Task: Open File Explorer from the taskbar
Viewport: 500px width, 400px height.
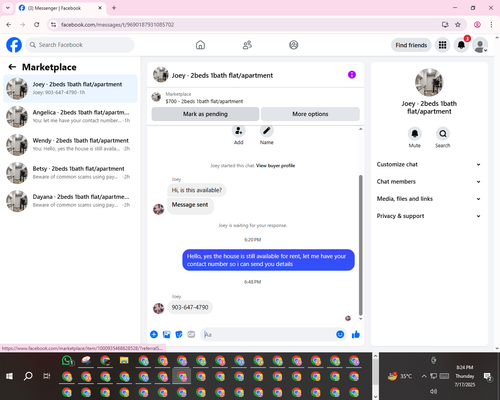Action: click(x=124, y=361)
